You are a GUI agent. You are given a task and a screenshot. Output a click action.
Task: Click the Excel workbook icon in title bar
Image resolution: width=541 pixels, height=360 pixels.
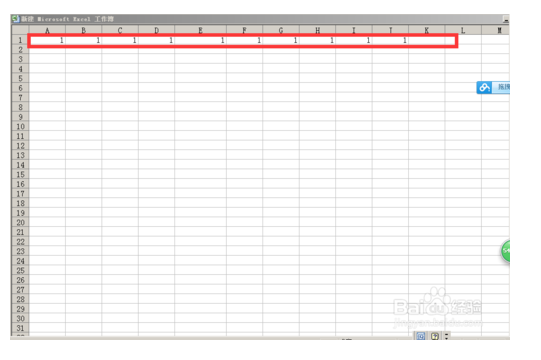(x=16, y=19)
